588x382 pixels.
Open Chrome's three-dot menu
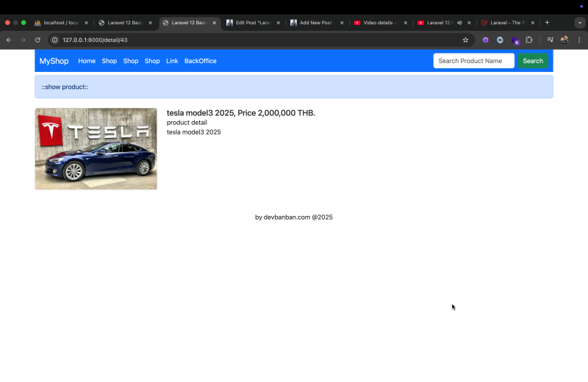click(578, 40)
